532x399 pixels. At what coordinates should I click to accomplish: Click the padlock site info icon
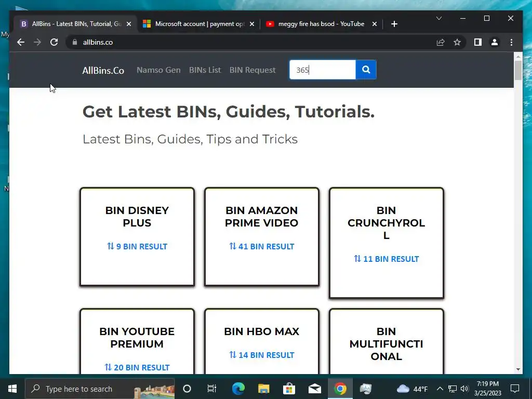pos(75,42)
